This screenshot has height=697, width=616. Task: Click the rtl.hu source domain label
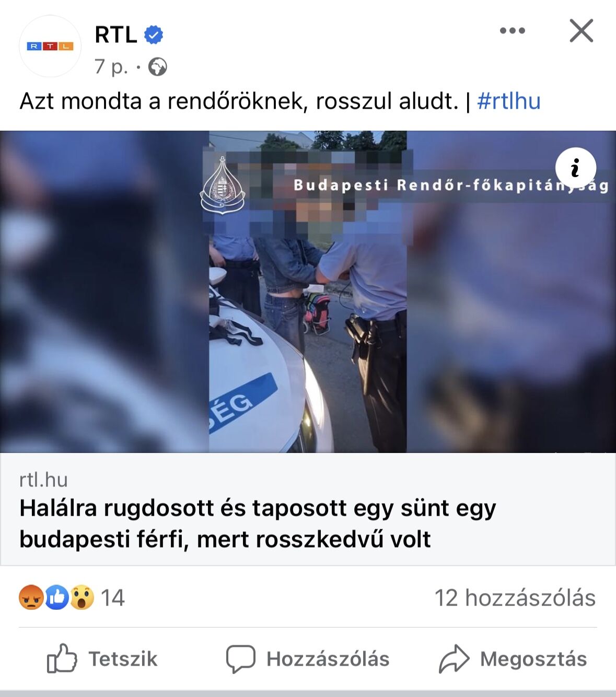click(x=43, y=480)
